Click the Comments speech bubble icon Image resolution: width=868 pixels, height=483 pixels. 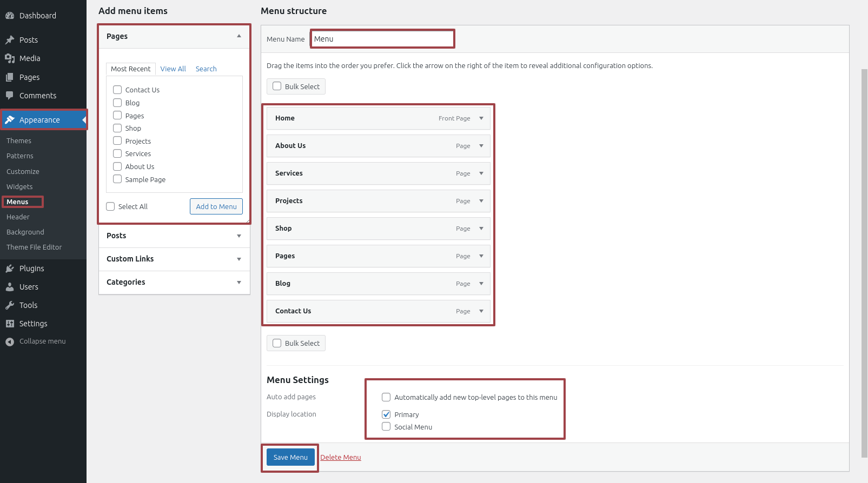click(x=10, y=96)
